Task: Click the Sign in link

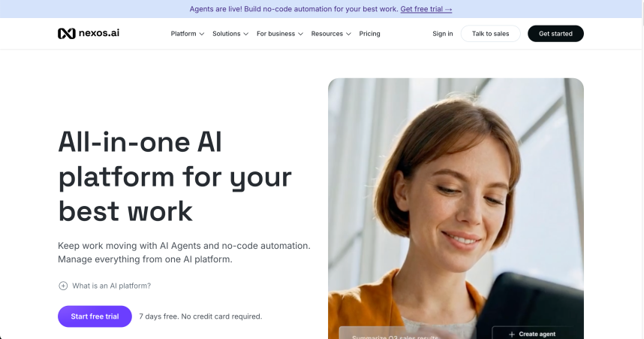Action: pyautogui.click(x=443, y=34)
